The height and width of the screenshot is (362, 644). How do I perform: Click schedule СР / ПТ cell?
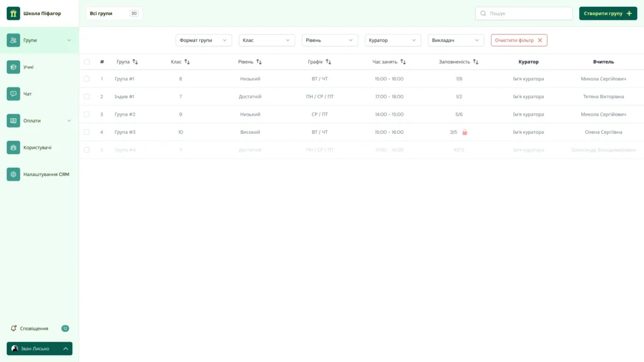[319, 114]
